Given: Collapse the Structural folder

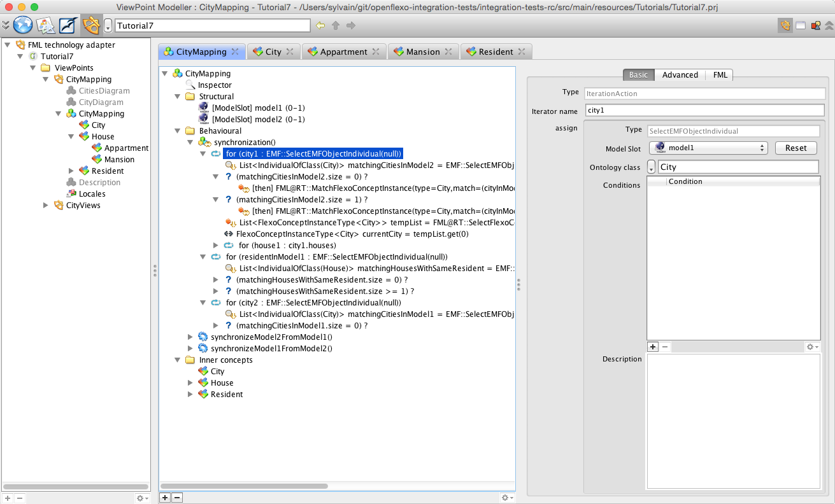Looking at the screenshot, I should point(177,96).
